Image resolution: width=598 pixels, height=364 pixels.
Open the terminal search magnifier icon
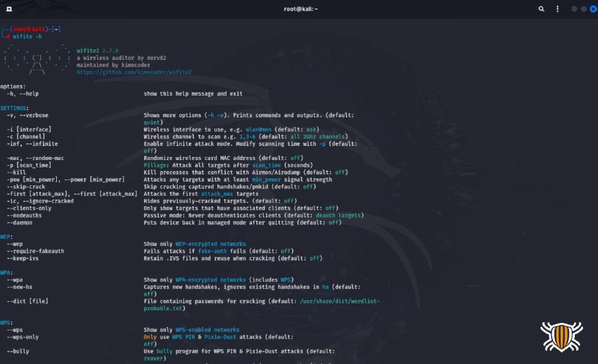pyautogui.click(x=541, y=9)
